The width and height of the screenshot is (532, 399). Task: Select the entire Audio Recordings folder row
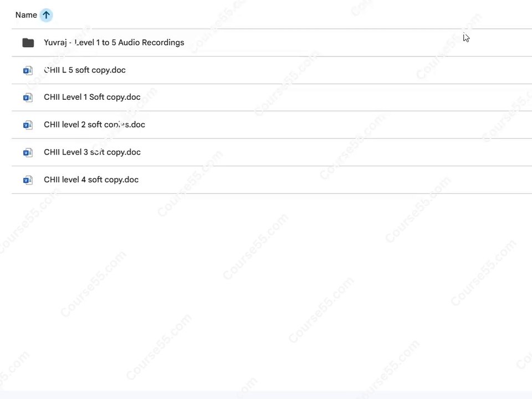coord(272,43)
